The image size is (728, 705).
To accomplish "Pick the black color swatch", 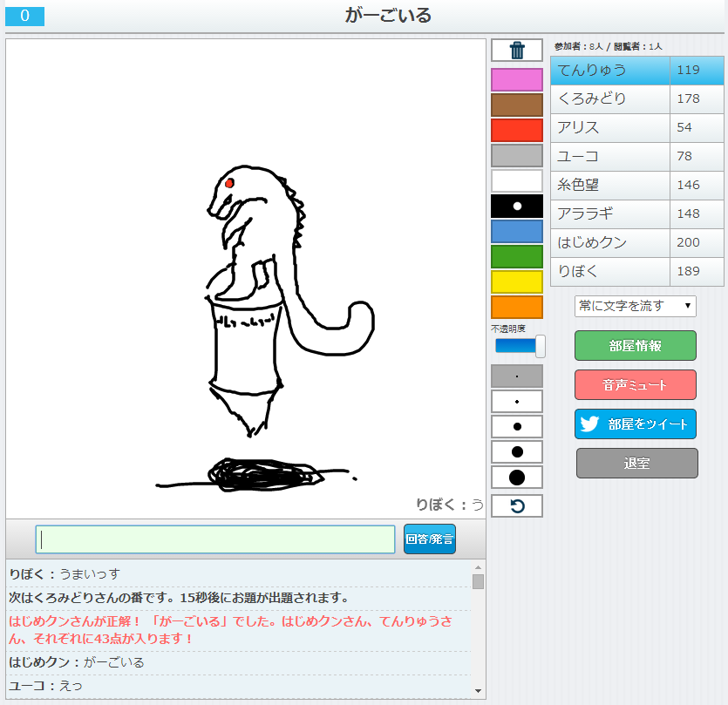I will 517,206.
